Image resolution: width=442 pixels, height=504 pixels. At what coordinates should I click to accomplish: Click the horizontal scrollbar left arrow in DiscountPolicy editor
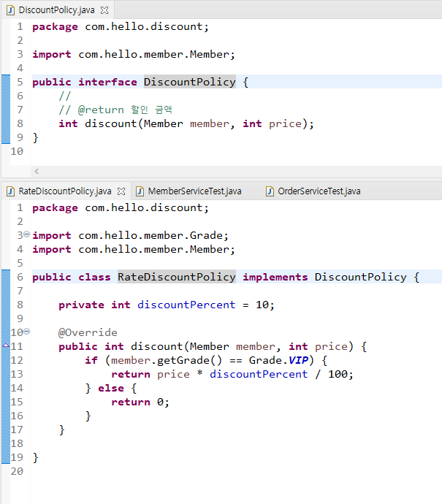[37, 172]
